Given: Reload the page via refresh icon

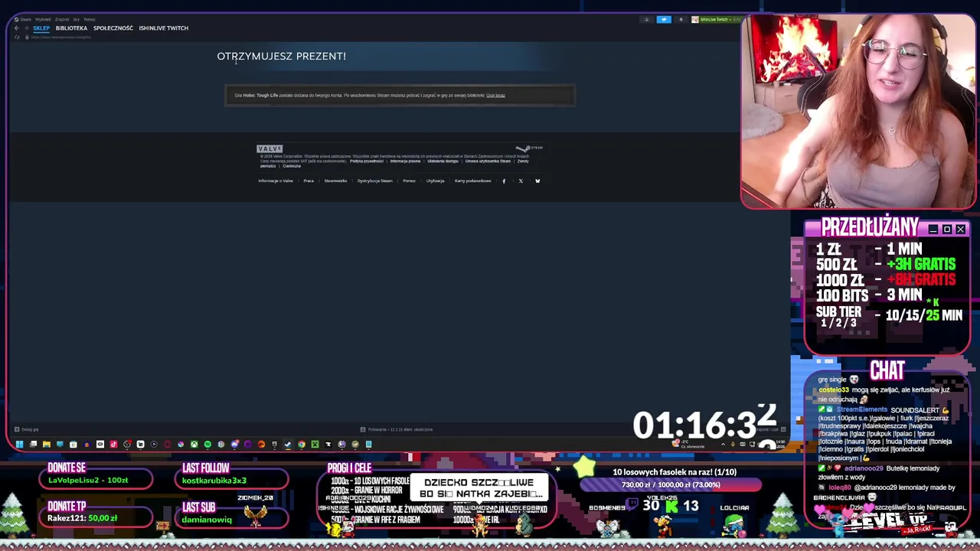Looking at the screenshot, I should 17,37.
